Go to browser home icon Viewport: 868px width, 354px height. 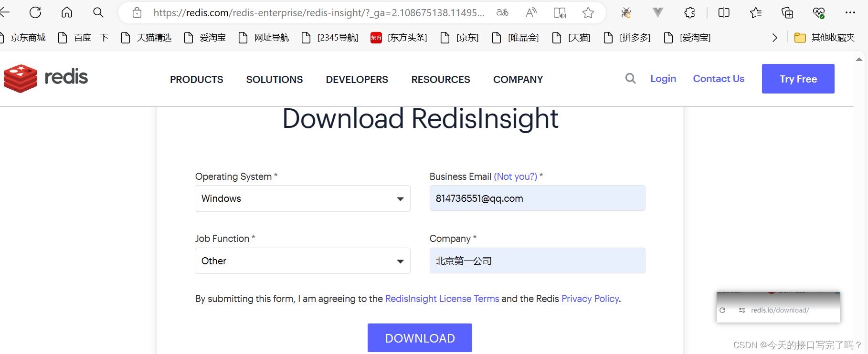(x=67, y=12)
